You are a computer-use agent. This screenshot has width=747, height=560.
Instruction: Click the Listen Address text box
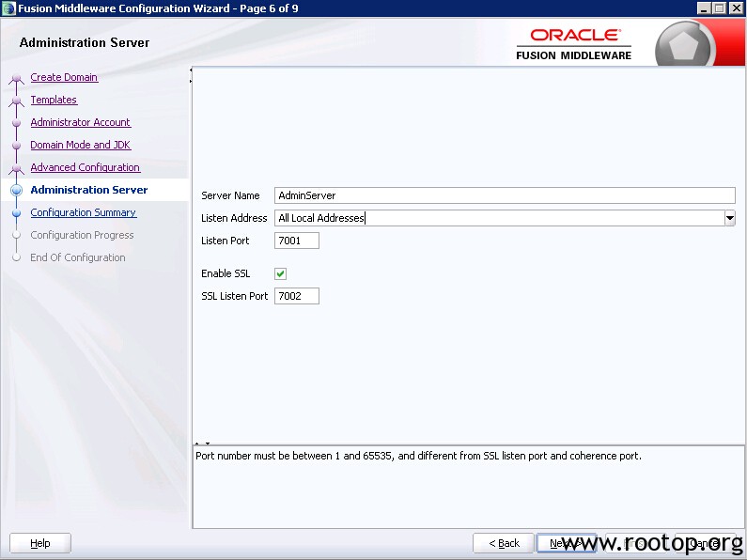[x=499, y=218]
